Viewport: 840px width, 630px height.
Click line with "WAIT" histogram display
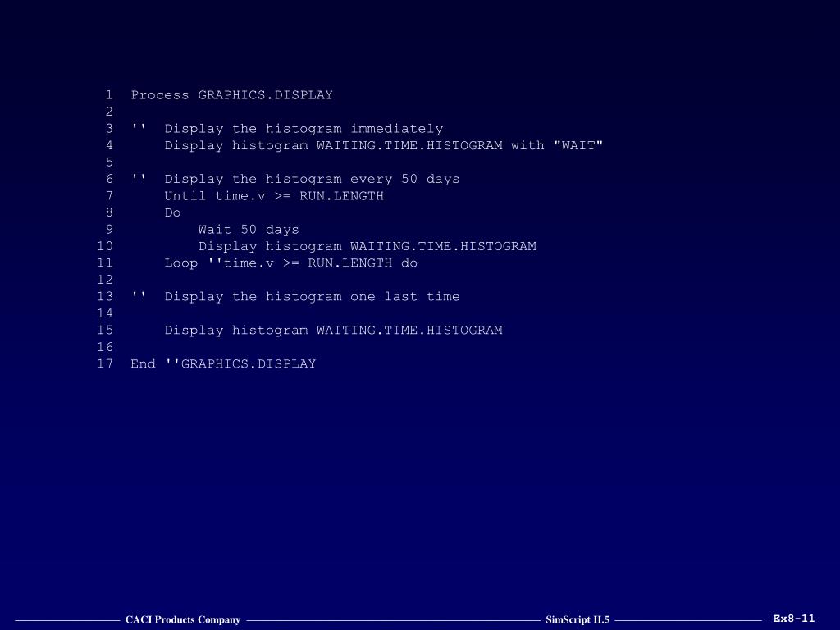point(384,146)
